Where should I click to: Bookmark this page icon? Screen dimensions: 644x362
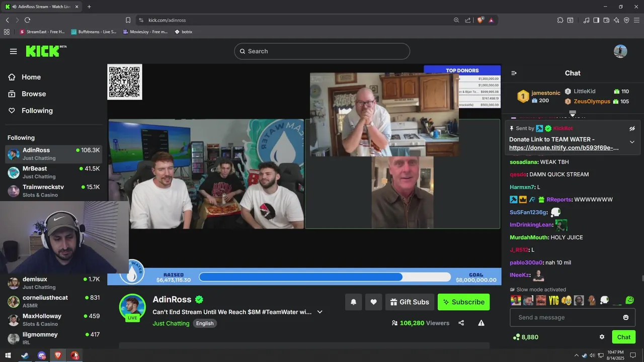[128, 20]
